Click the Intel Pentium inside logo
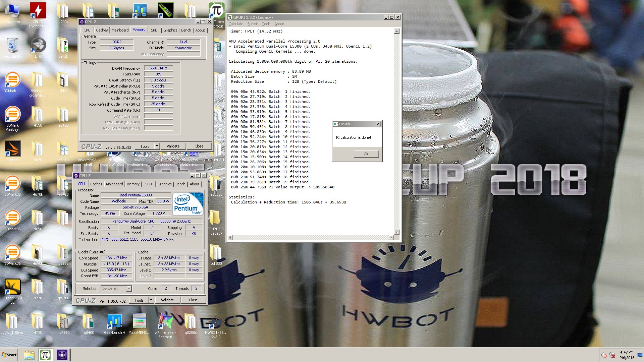This screenshot has width=644, height=362. tap(188, 204)
